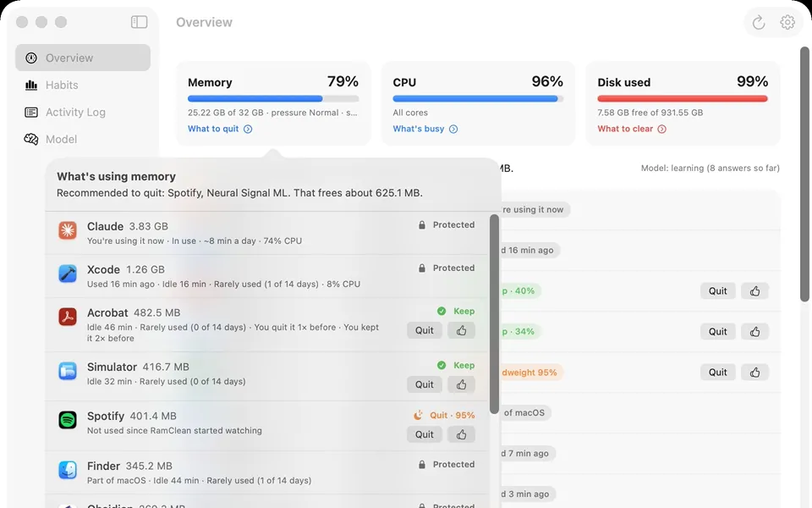The image size is (812, 508).
Task: Click the Model: learning status text
Action: coord(710,168)
